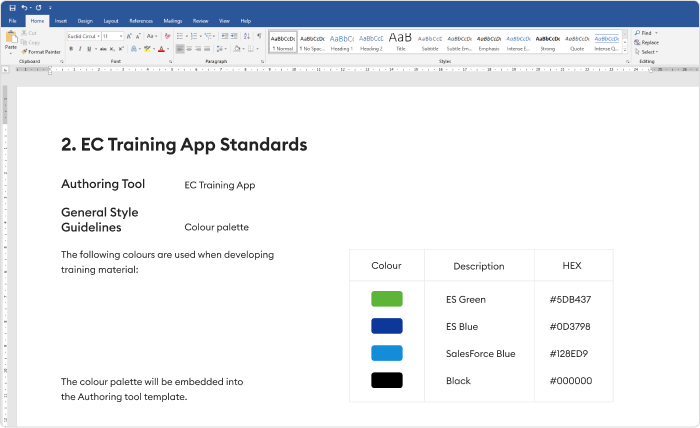Click the Increase Indent icon
Viewport: 700px width, 428px height.
(x=234, y=36)
